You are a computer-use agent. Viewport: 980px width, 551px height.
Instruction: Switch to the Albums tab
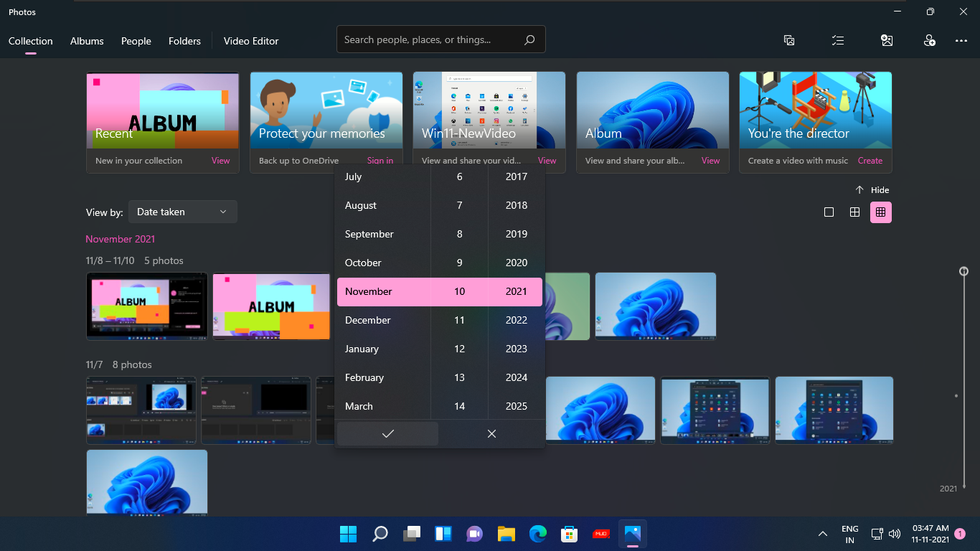87,41
